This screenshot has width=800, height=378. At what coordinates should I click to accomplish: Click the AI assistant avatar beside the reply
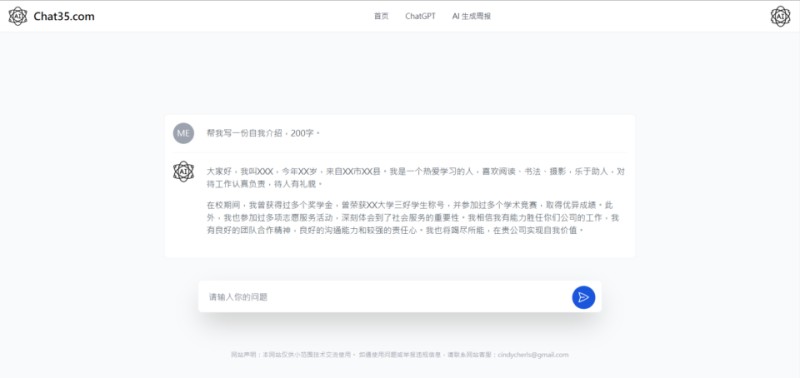tap(183, 171)
